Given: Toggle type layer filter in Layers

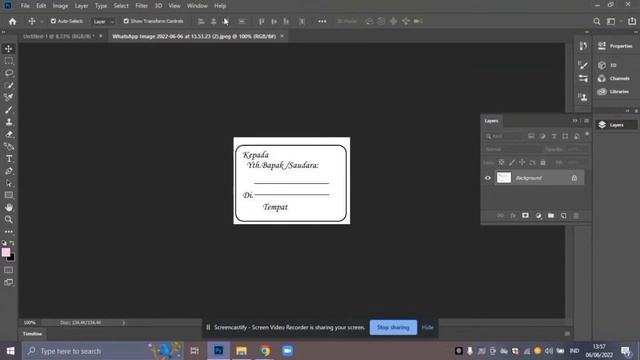Looking at the screenshot, I should [x=554, y=136].
